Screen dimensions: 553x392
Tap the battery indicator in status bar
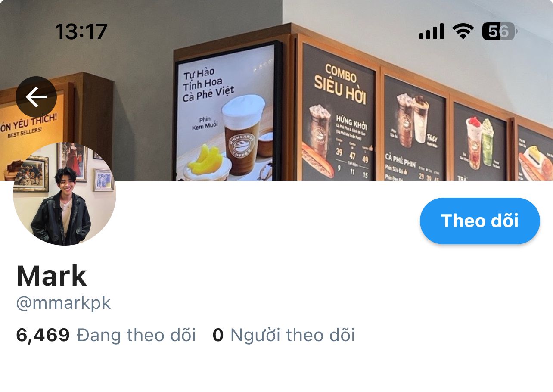pos(500,31)
